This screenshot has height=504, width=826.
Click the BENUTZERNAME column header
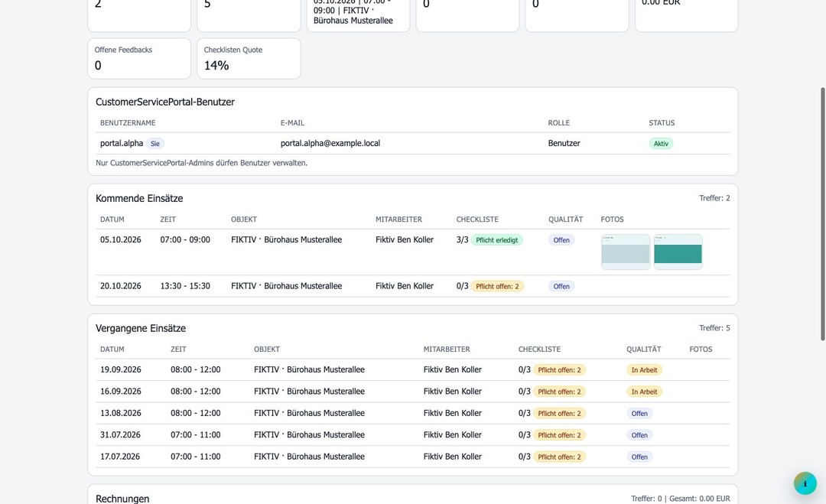(x=128, y=122)
